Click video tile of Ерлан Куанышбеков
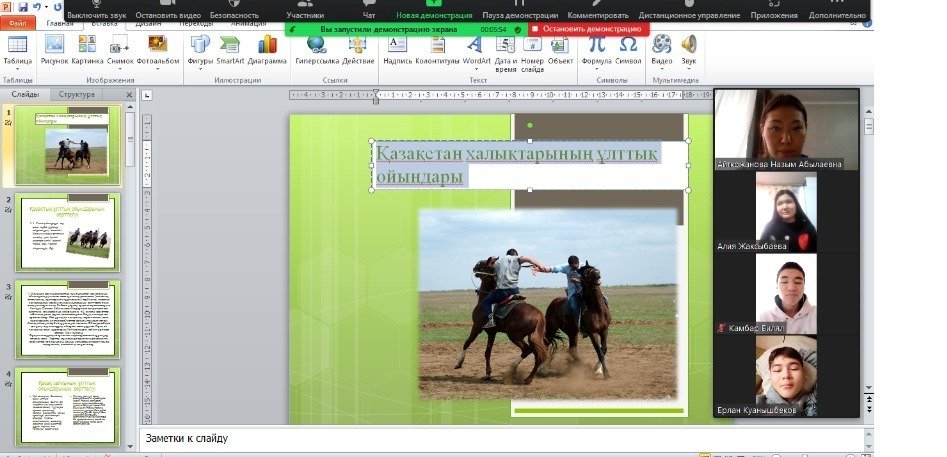The width and height of the screenshot is (947, 457). click(786, 376)
